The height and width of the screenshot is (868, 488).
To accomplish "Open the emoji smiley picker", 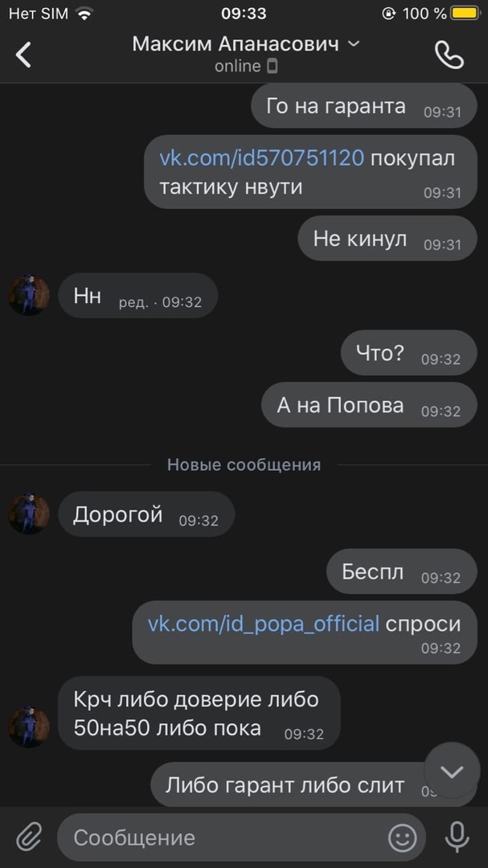I will (x=403, y=837).
